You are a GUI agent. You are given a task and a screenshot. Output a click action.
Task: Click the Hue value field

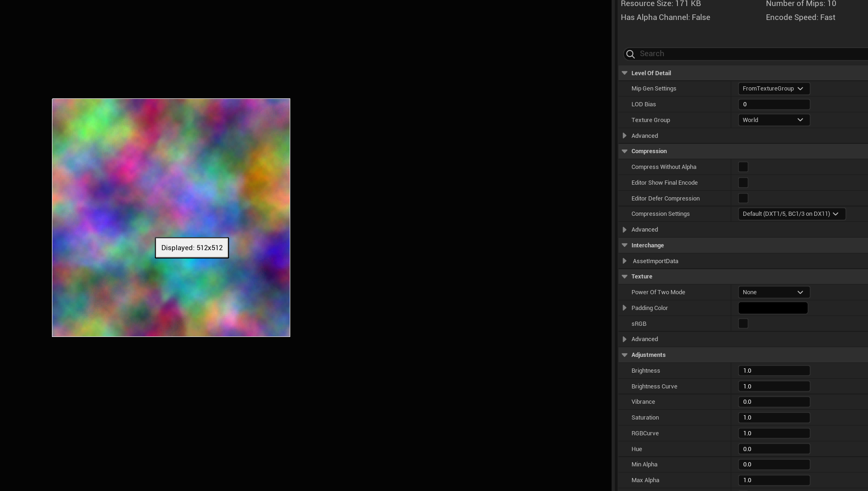(774, 449)
